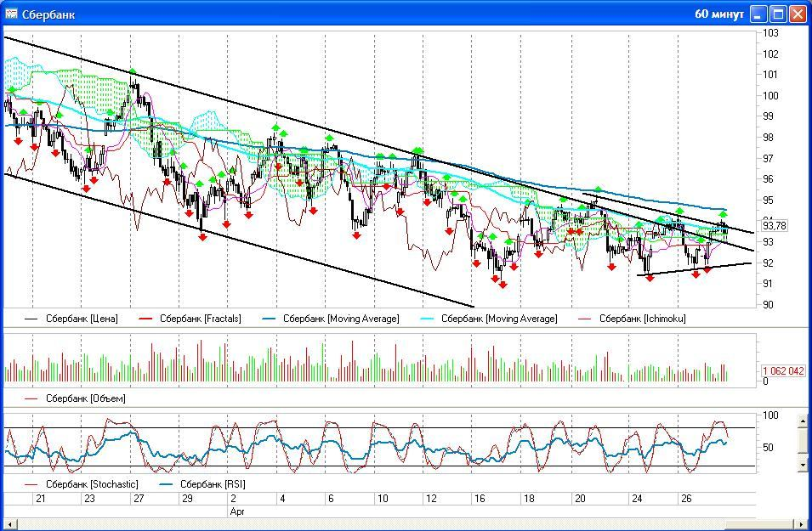Click date label 16 on time axis
The height and width of the screenshot is (531, 812).
pos(480,499)
